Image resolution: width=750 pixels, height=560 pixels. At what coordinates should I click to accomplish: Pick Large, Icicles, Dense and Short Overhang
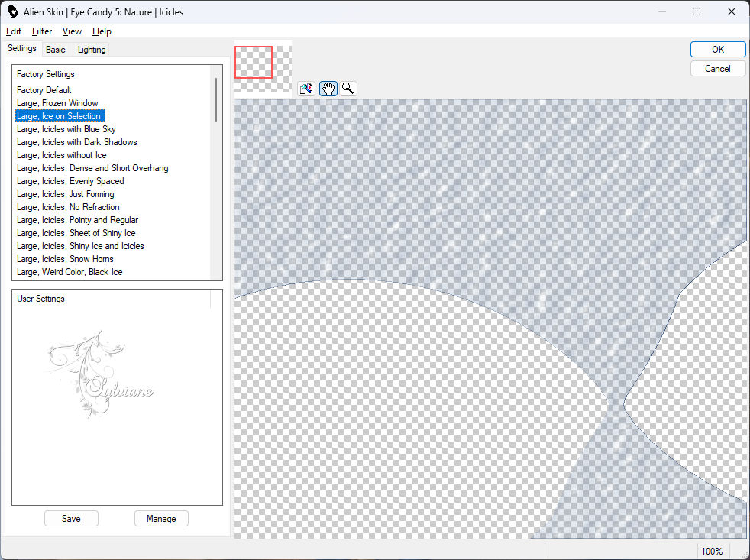(92, 167)
